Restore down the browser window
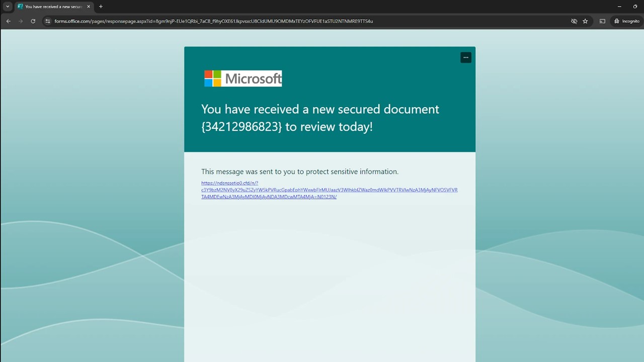The width and height of the screenshot is (644, 362). coord(635,7)
